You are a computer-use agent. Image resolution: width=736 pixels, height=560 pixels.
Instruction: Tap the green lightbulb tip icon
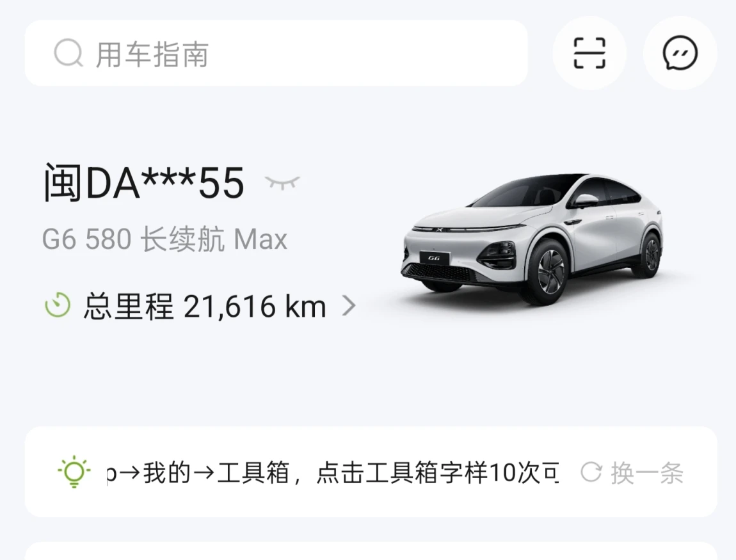coord(74,472)
